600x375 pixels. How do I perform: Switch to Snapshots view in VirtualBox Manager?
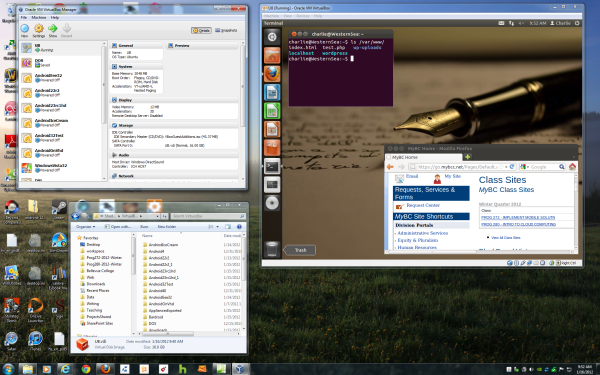tap(226, 30)
